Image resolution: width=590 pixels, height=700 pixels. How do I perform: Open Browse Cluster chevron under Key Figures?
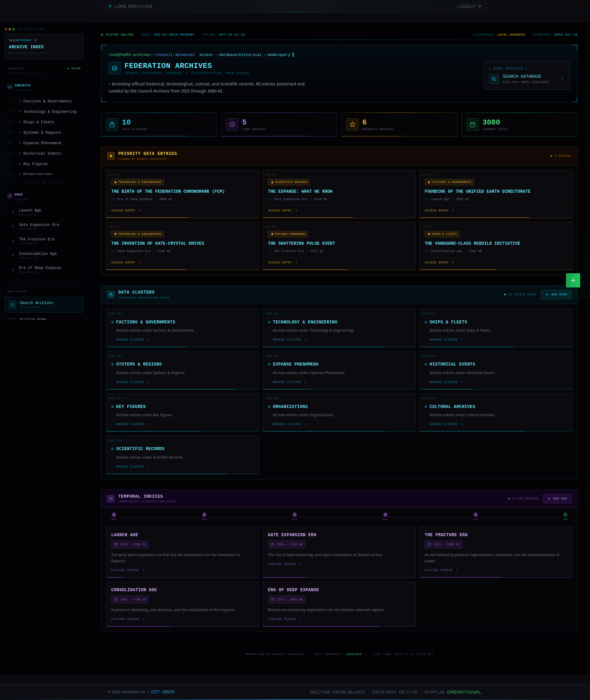(148, 424)
